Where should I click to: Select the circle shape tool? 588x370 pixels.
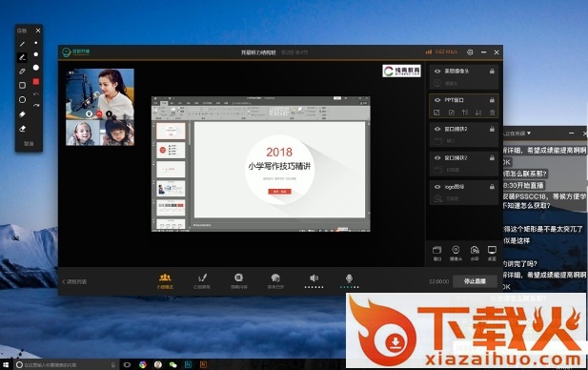[22, 99]
